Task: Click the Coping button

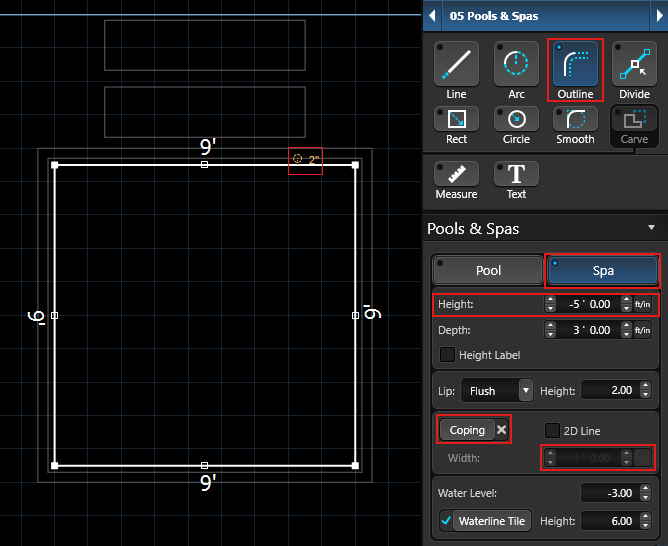Action: (467, 430)
